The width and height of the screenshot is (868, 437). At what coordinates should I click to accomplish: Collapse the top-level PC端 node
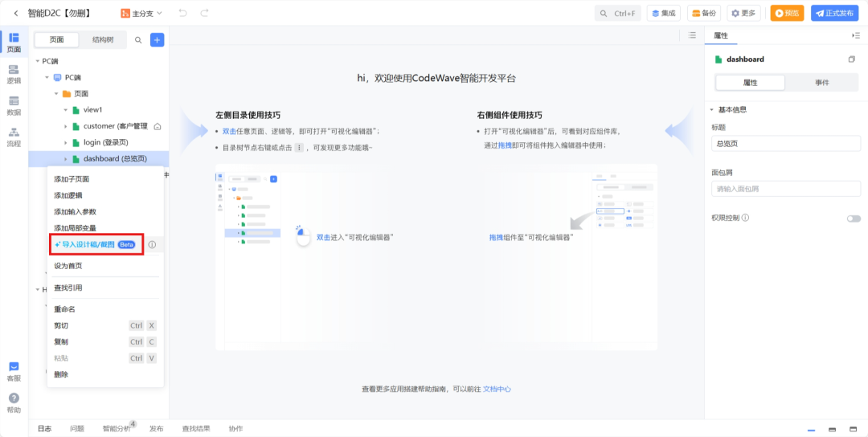pyautogui.click(x=37, y=61)
